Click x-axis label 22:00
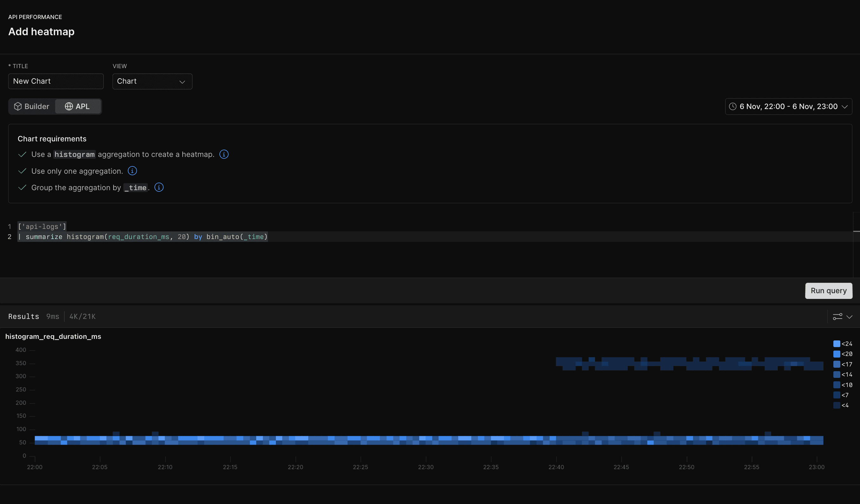 click(35, 467)
